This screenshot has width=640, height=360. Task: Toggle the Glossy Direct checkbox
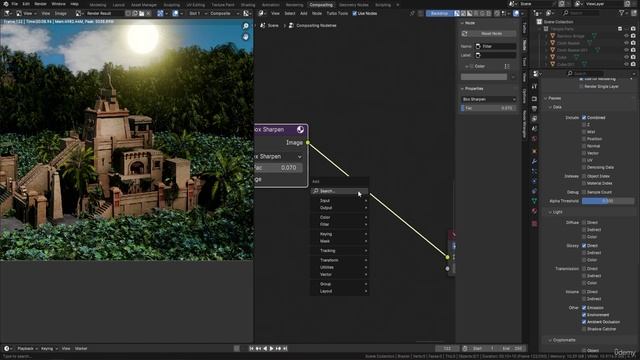tap(584, 246)
